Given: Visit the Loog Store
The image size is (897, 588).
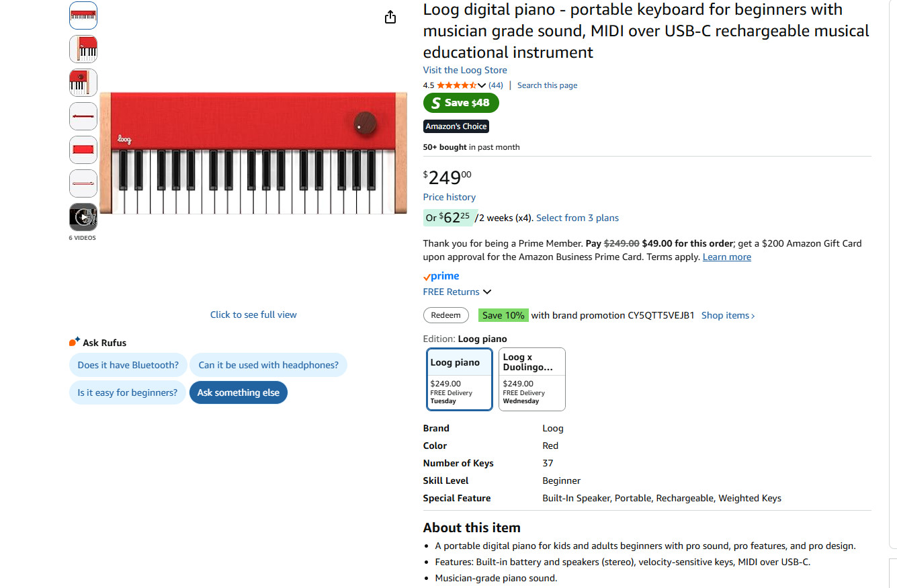Looking at the screenshot, I should pos(465,70).
